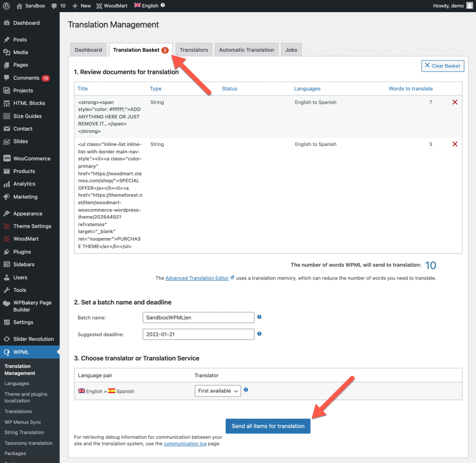This screenshot has width=476, height=463.
Task: Open Theme and plugins localization submenu
Action: (x=26, y=397)
